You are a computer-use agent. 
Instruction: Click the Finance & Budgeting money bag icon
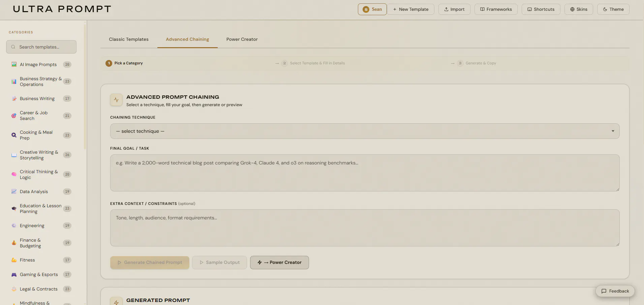[14, 243]
